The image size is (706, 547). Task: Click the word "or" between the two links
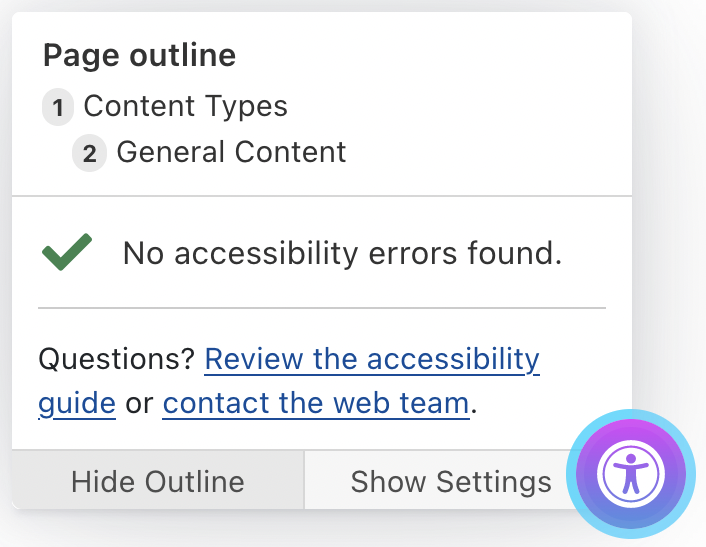point(139,404)
